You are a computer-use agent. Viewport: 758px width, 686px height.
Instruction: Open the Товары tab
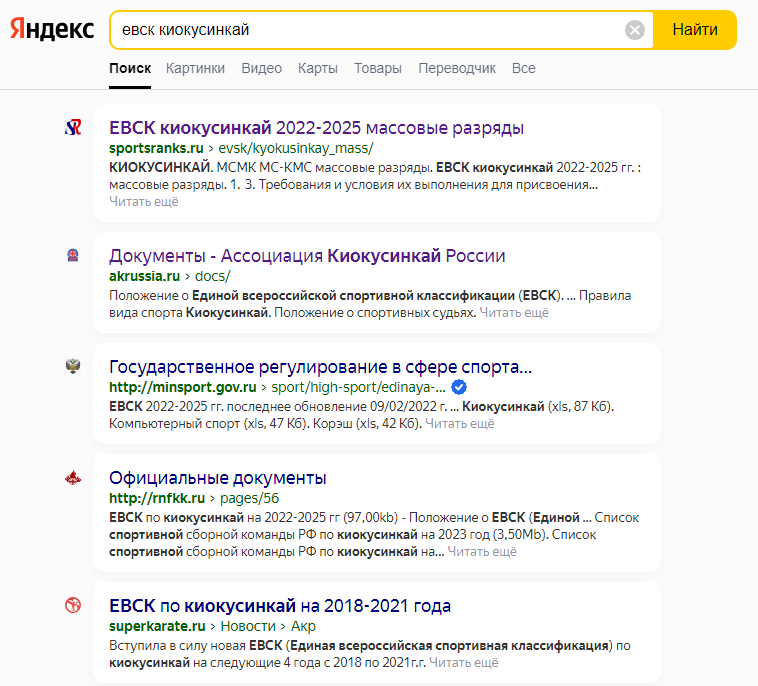378,68
